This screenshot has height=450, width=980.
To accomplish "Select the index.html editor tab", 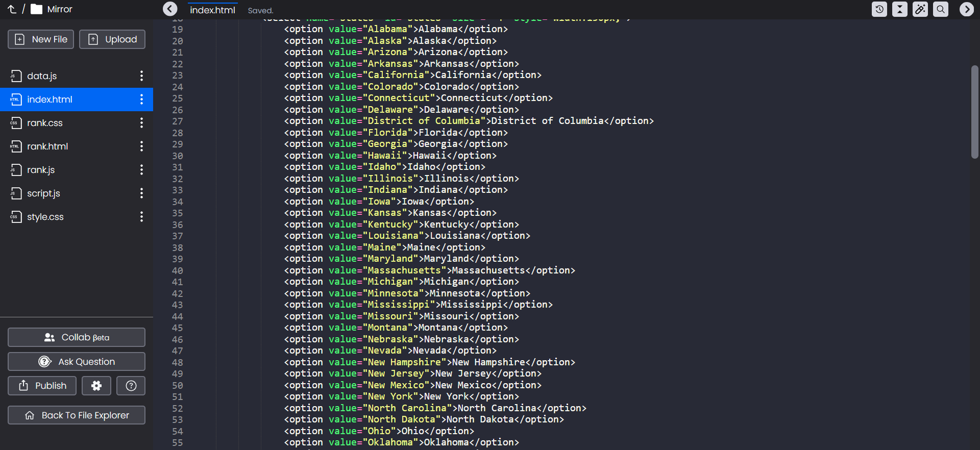I will [212, 10].
